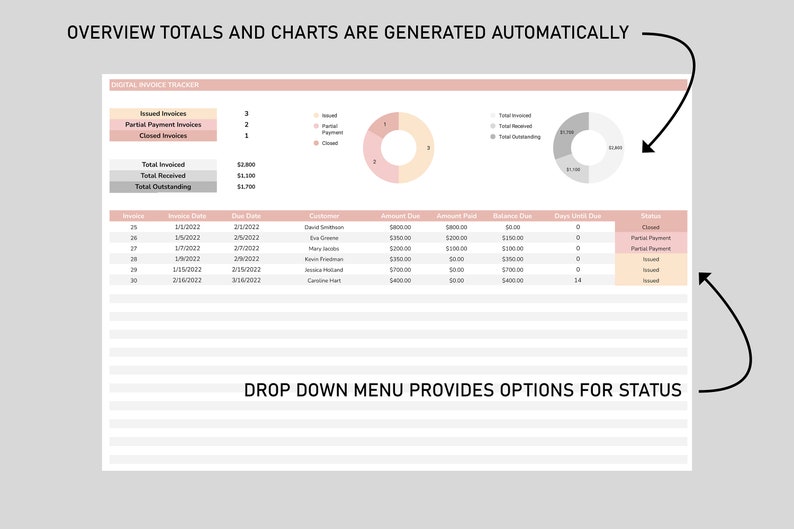
Task: Open Status dropdown for Kevin Friedman's invoice
Action: pos(651,259)
